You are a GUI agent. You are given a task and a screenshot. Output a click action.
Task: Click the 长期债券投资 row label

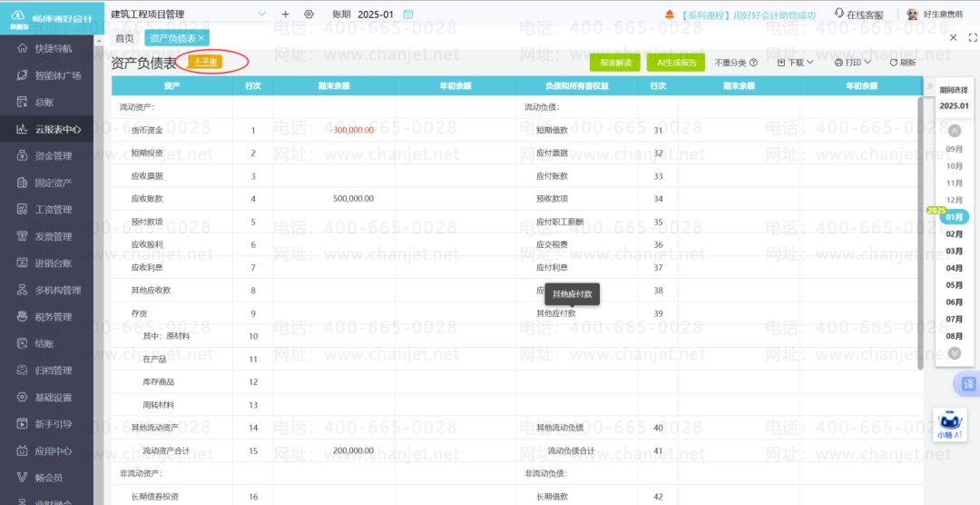(x=154, y=497)
